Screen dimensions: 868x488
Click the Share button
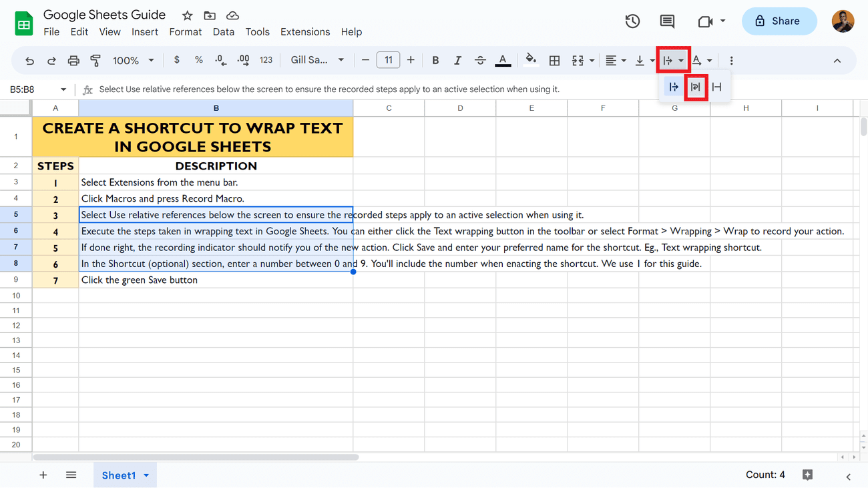pyautogui.click(x=779, y=21)
